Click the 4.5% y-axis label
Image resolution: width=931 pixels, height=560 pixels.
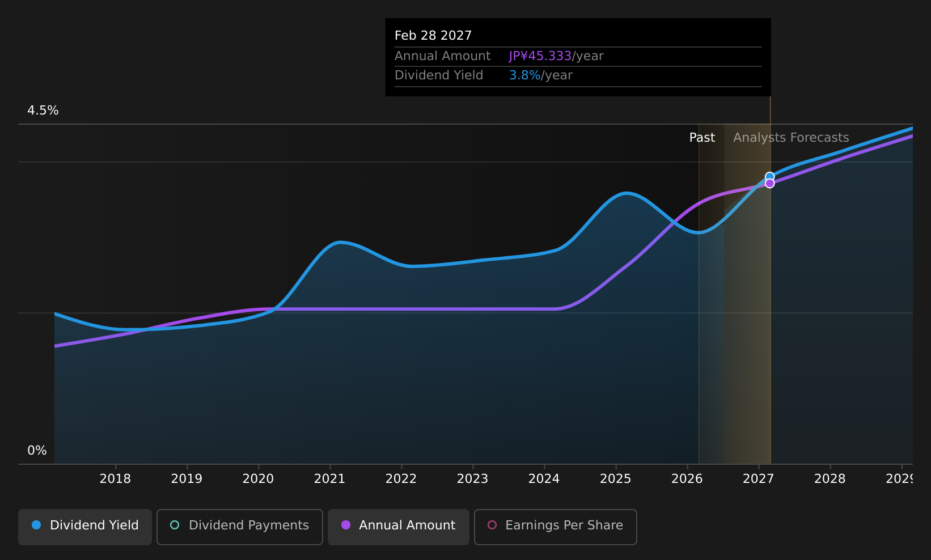(43, 111)
